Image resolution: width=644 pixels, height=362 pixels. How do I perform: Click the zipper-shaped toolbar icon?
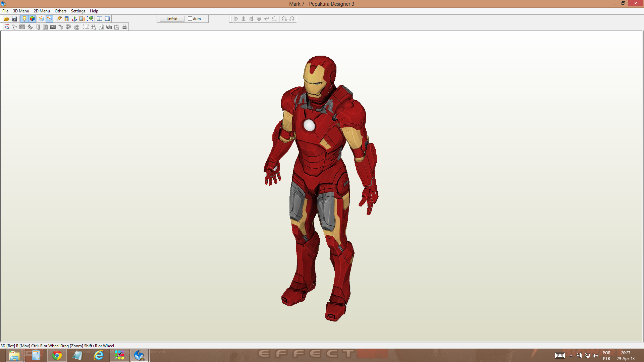22,27
